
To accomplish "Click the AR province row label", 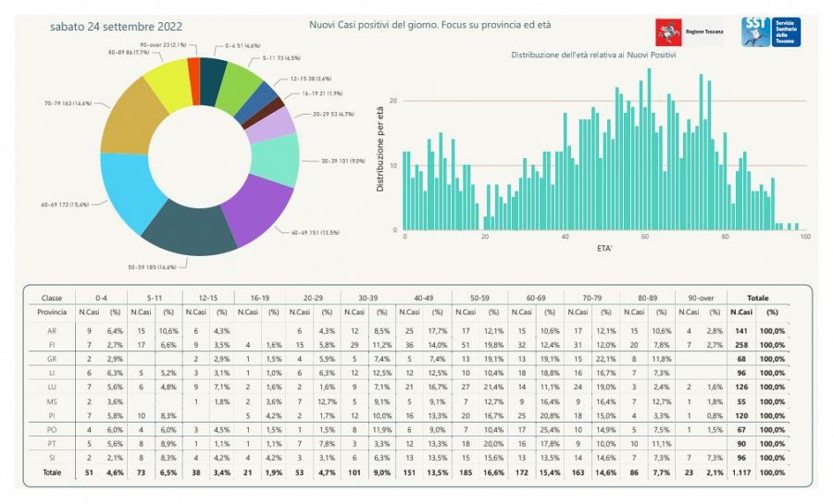I will 52,330.
